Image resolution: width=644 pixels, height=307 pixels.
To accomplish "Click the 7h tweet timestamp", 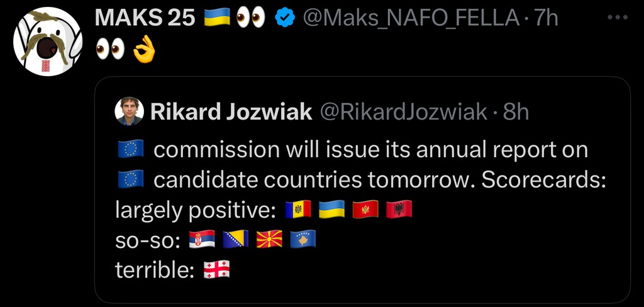I will [x=545, y=18].
